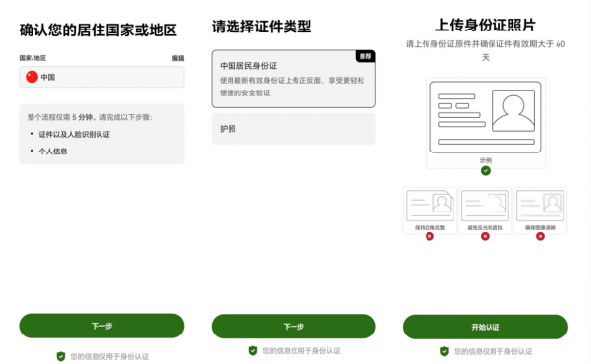Click red X under 确保图像清晰

(x=540, y=236)
